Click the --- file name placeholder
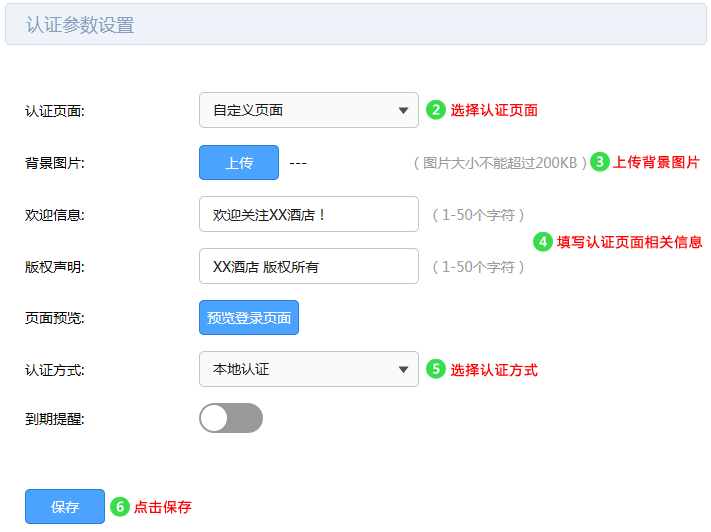Viewport: 711px width, 532px height. [x=297, y=162]
